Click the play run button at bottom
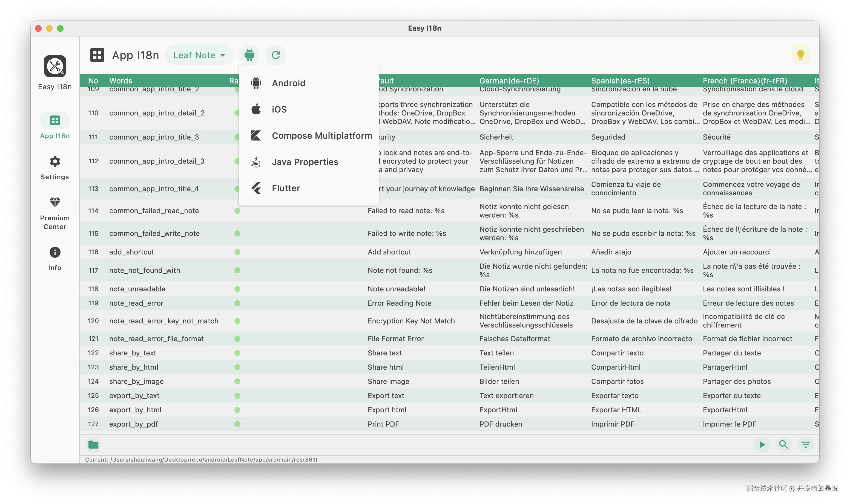 pyautogui.click(x=762, y=445)
